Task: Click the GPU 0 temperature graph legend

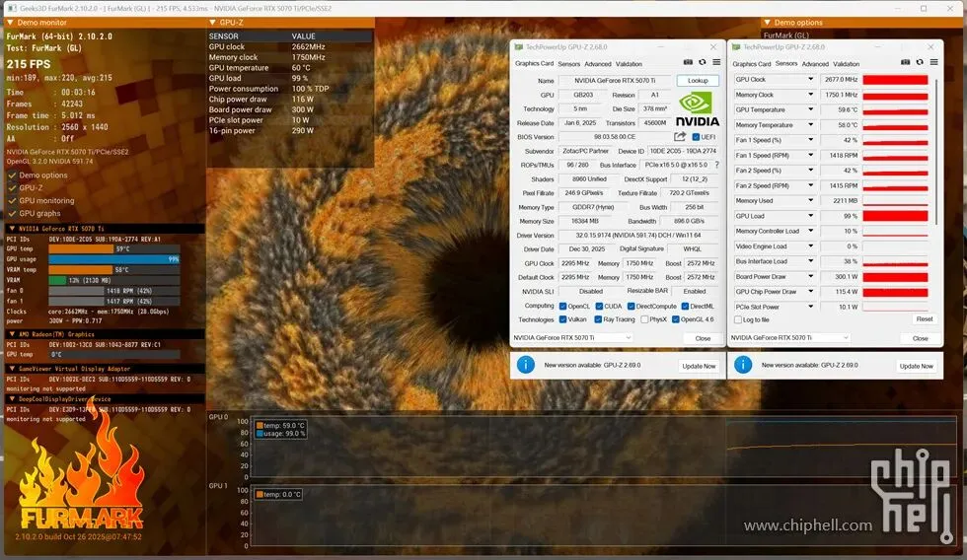Action: coord(280,430)
